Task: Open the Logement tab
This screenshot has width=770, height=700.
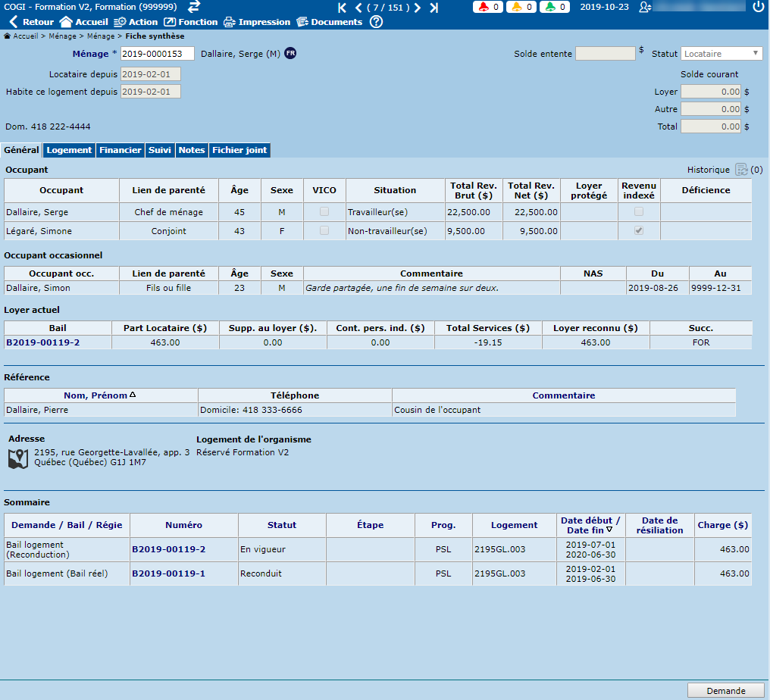Action: click(69, 150)
